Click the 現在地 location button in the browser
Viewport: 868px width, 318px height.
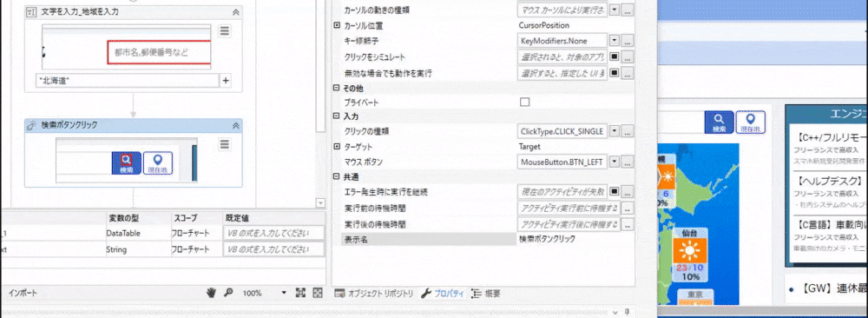tap(751, 123)
